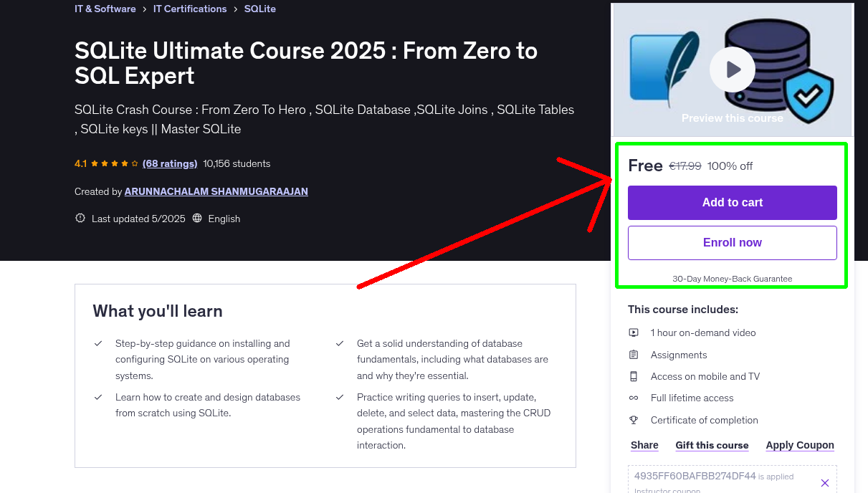Click the Assignments icon
Screen dimensions: 868x493
click(634, 354)
